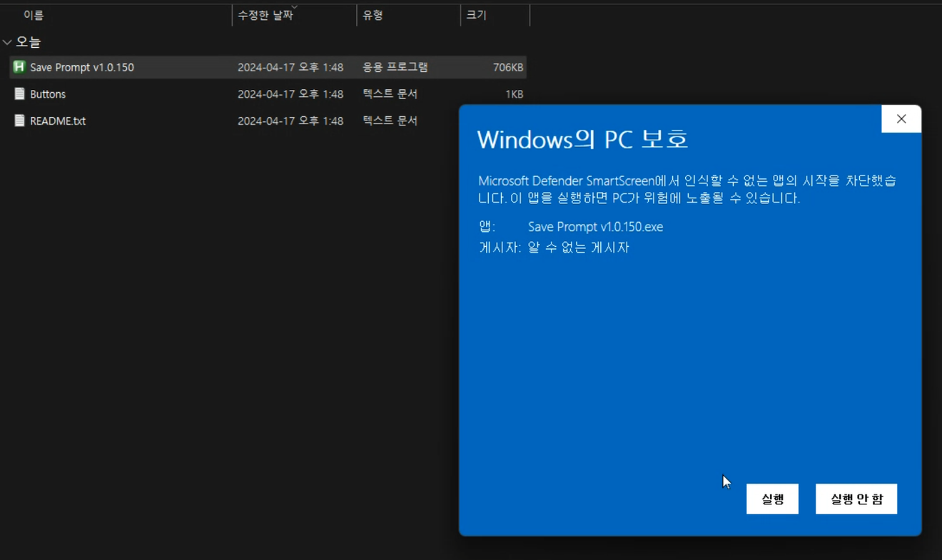Click the 1KB size of Buttons
942x560 pixels.
[x=515, y=94]
